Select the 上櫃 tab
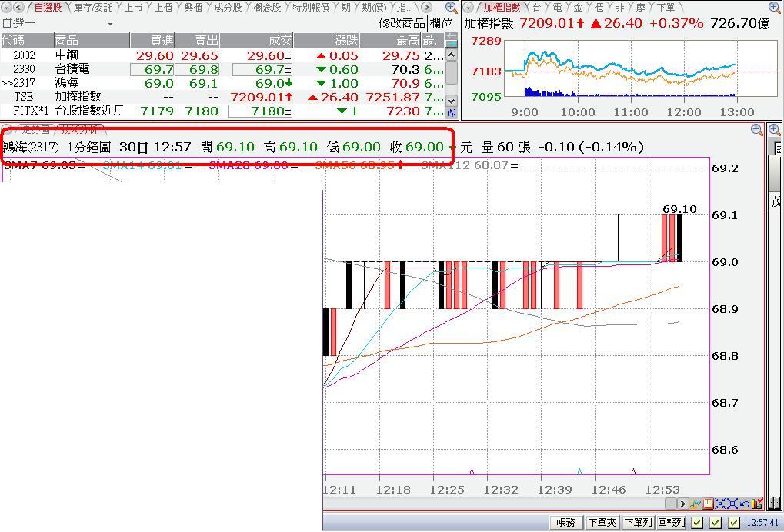 pyautogui.click(x=164, y=7)
